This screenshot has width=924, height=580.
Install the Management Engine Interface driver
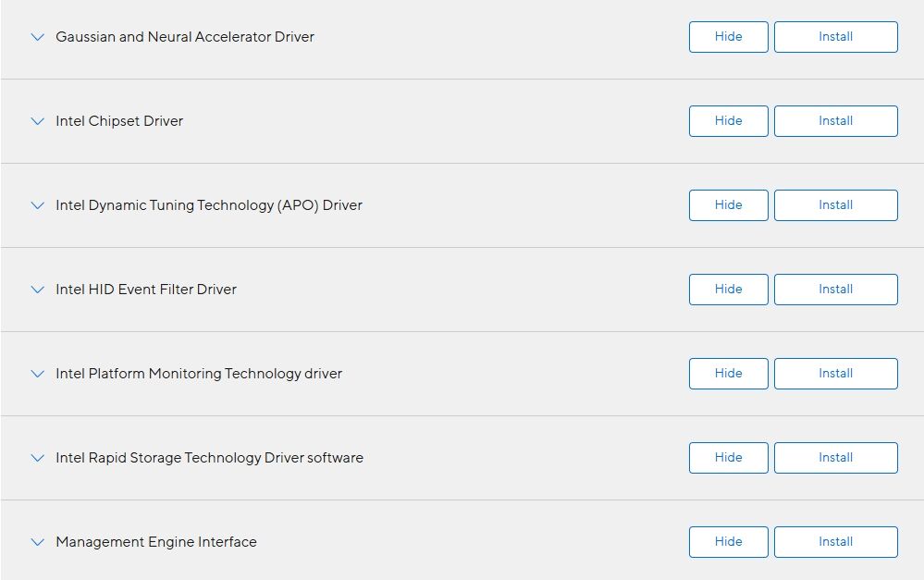(835, 542)
